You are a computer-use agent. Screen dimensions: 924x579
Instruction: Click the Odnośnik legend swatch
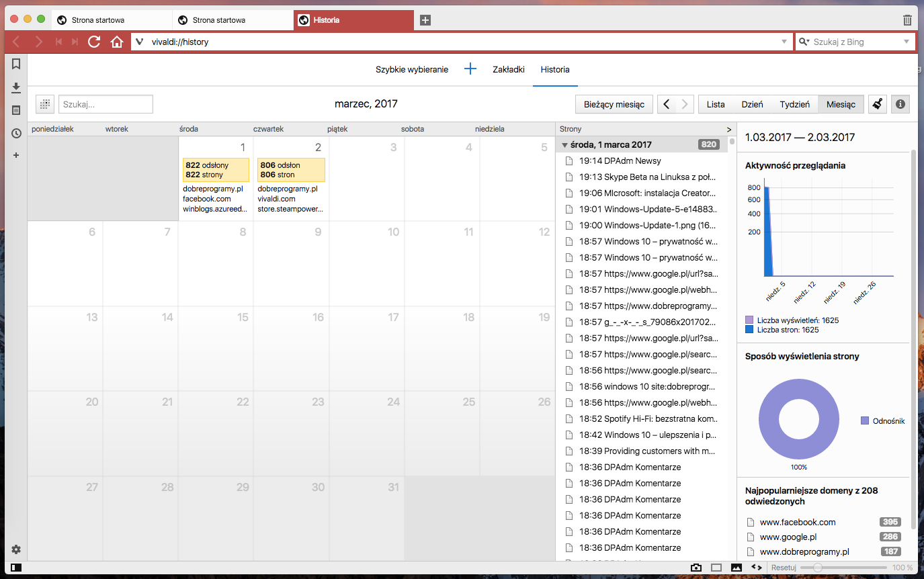[x=865, y=421]
